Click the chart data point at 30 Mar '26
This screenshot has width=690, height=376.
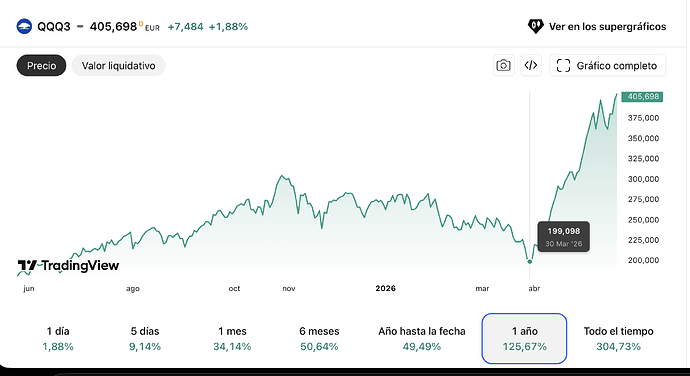[x=530, y=262]
